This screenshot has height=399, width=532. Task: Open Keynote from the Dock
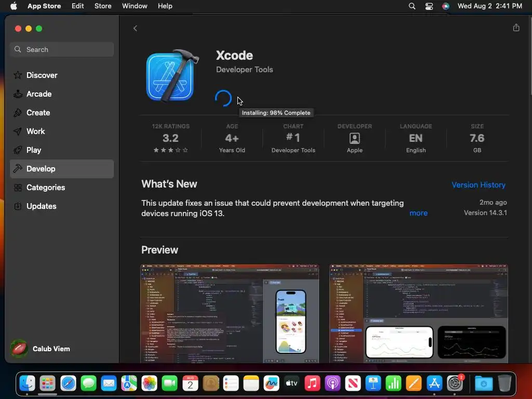coord(373,383)
